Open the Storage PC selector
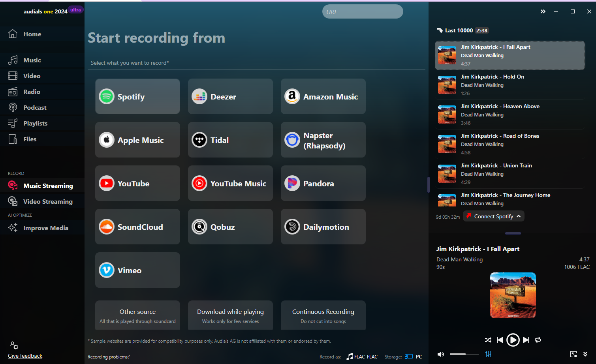Screen dimensions: 596x364 coord(414,356)
